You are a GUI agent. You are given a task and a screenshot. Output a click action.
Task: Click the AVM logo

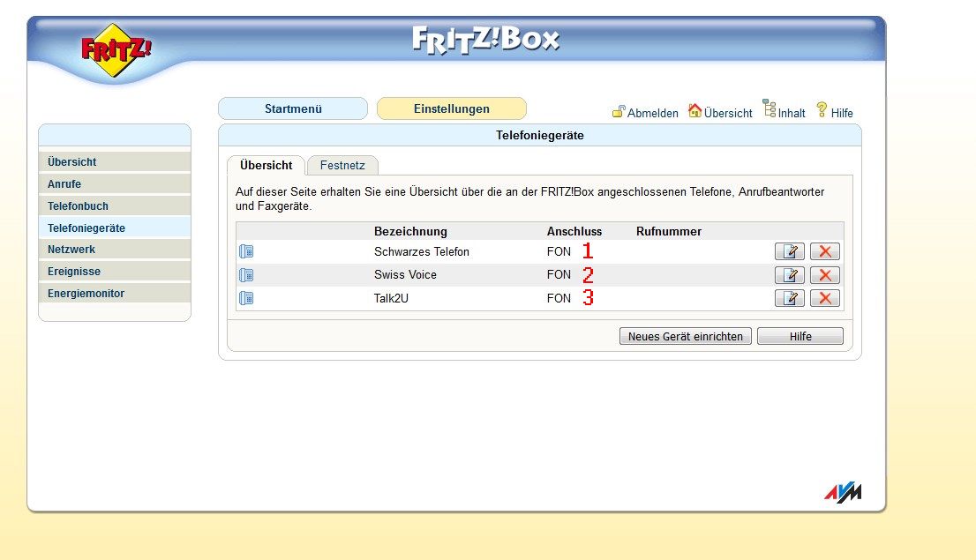click(843, 492)
